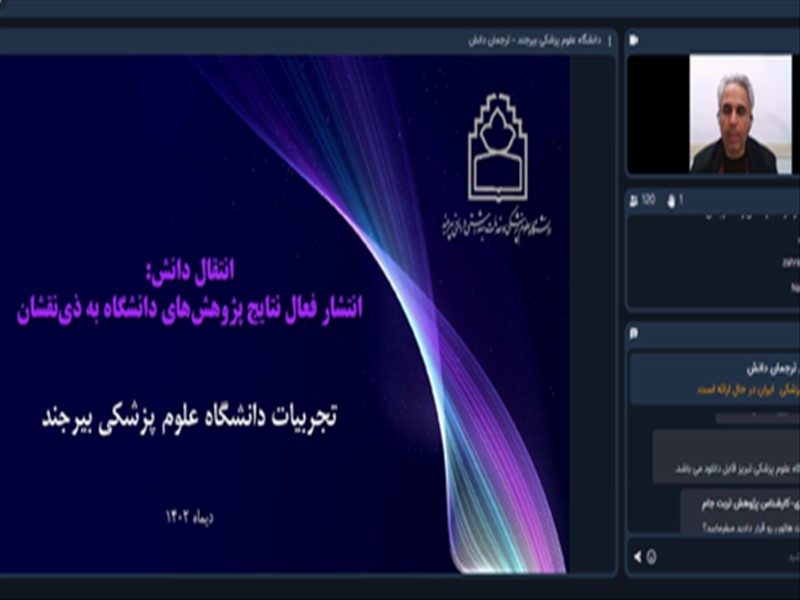This screenshot has width=800, height=600.
Task: Click the slide pane title "دانشگاه علوم پزشکی بیرجند - ترجمان دانش"
Action: coord(535,41)
